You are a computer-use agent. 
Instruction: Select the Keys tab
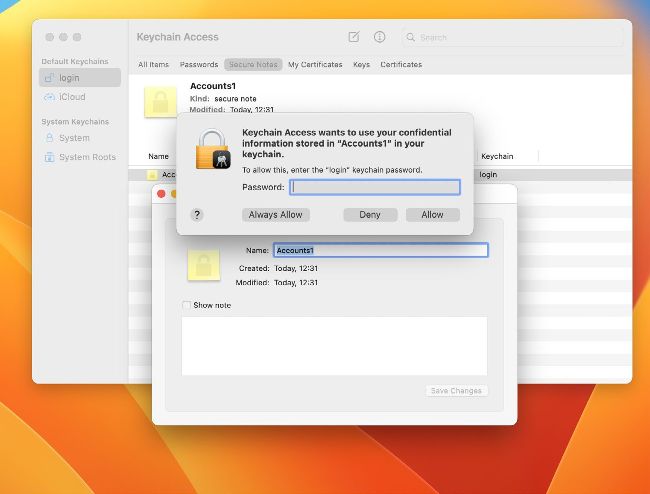[361, 64]
